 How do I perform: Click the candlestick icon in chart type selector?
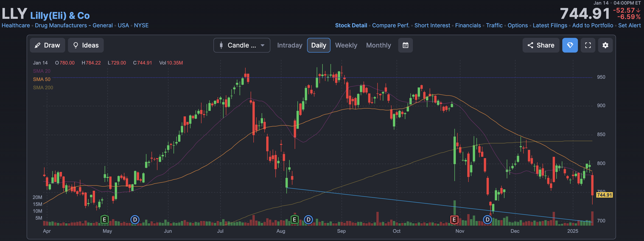pos(221,45)
